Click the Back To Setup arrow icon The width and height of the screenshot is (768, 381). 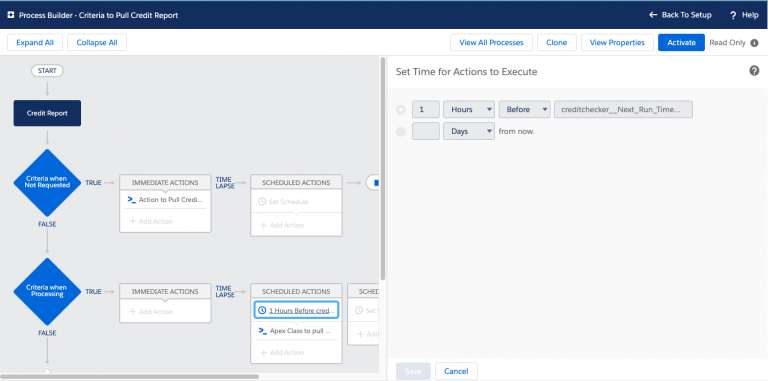coord(652,15)
